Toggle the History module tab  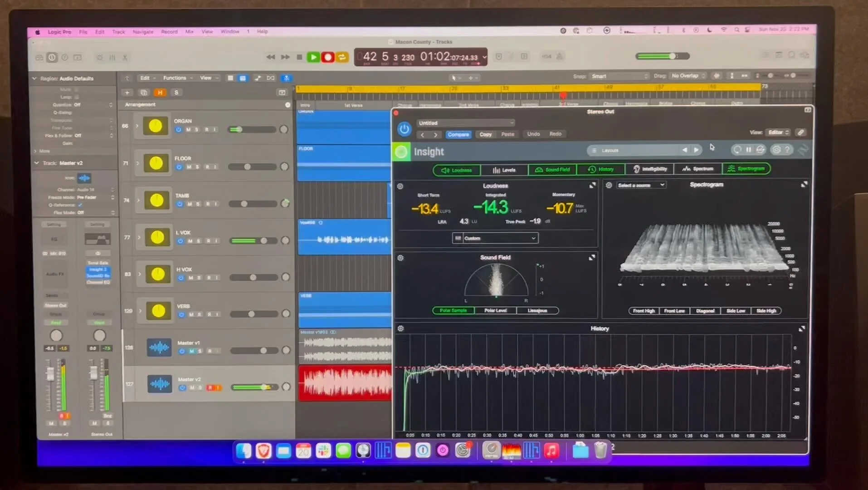point(601,169)
